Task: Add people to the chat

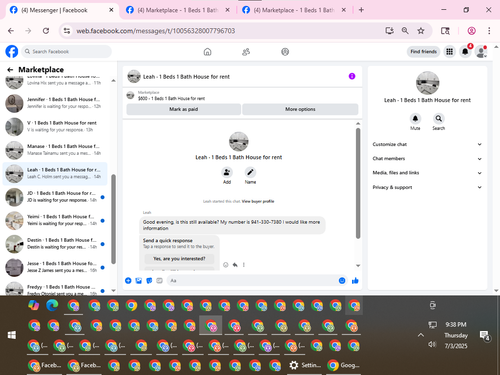Action: click(227, 172)
